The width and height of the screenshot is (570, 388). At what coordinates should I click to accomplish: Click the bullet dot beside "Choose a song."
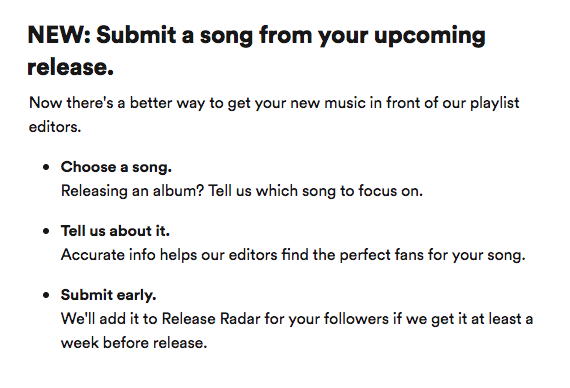tap(46, 167)
